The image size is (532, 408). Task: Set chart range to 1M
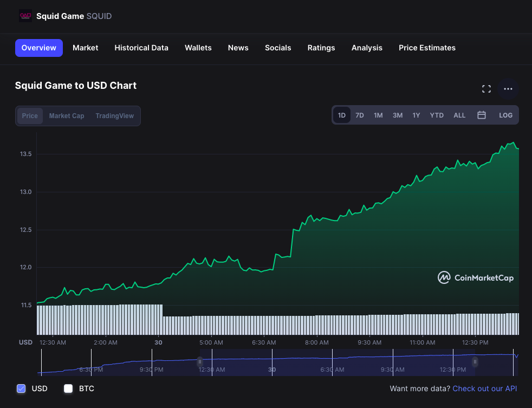pyautogui.click(x=378, y=115)
